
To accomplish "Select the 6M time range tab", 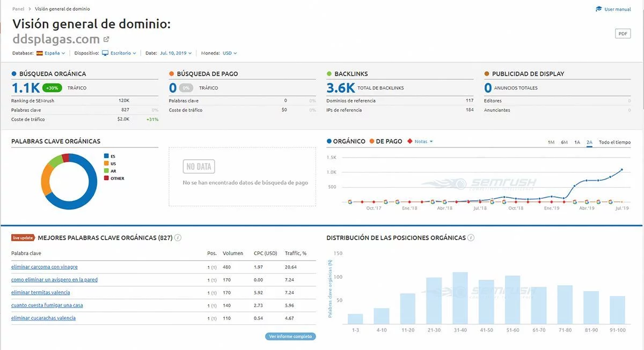I will [564, 142].
